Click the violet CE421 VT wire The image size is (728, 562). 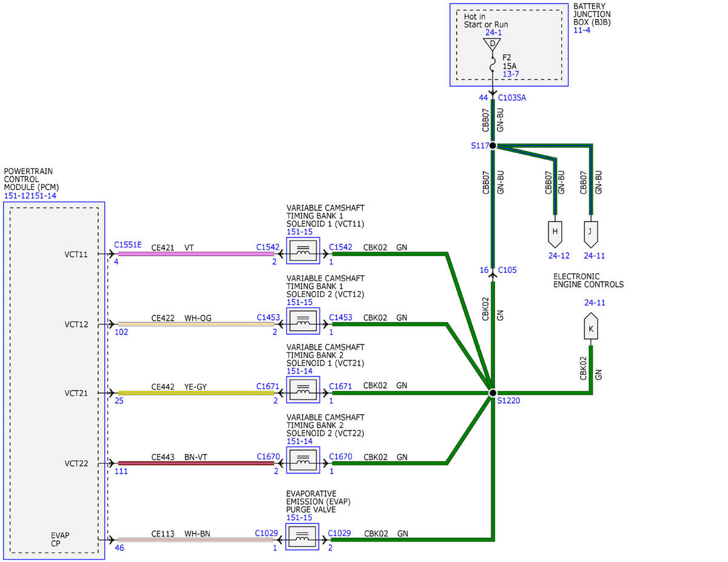click(195, 254)
